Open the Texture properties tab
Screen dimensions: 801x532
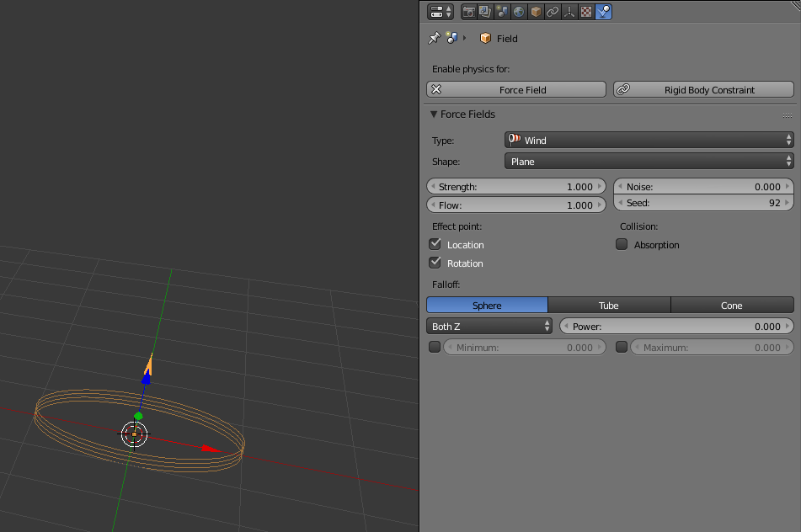(x=586, y=11)
